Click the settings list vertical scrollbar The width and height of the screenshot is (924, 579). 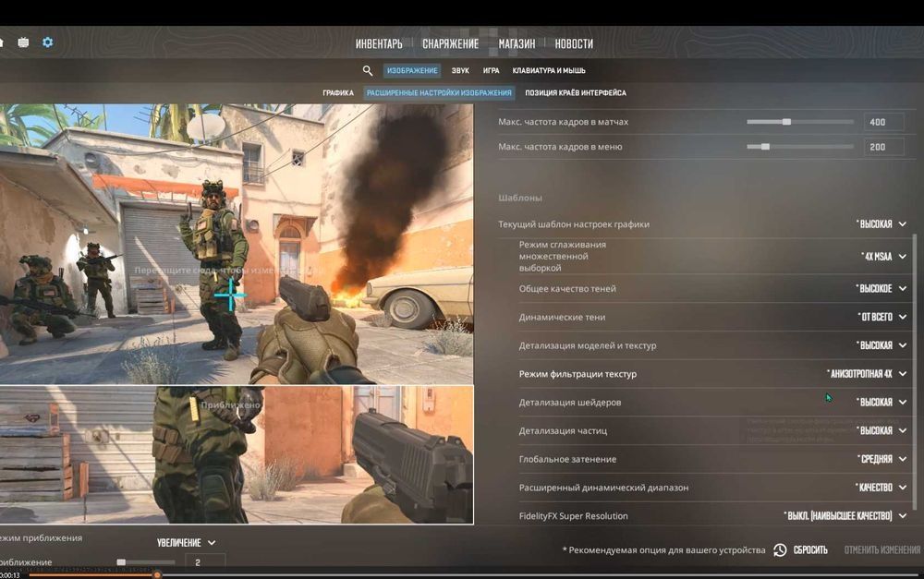pyautogui.click(x=915, y=372)
